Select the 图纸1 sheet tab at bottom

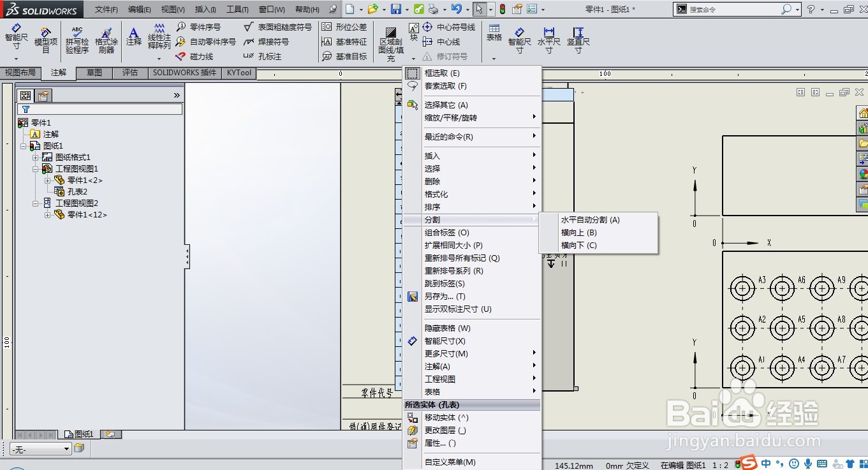(79, 434)
